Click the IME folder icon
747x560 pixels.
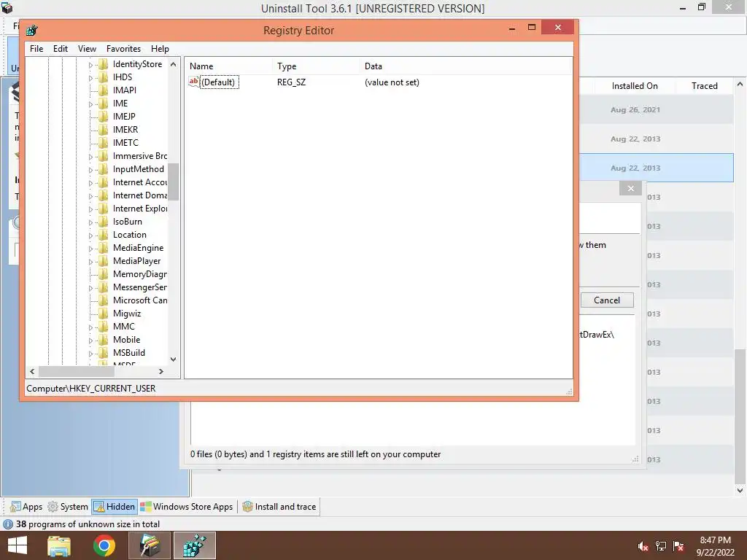[x=103, y=104]
